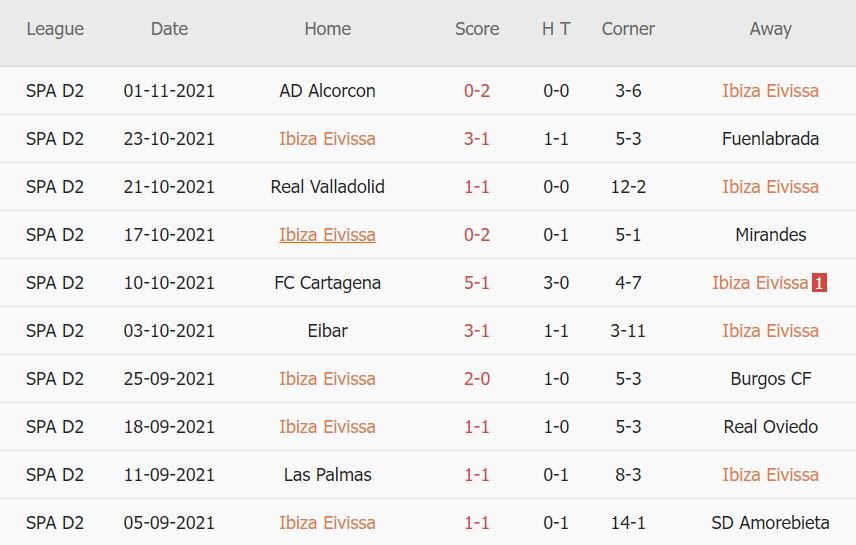Open the Fuenlabrada team page
The width and height of the screenshot is (856, 545).
[770, 139]
